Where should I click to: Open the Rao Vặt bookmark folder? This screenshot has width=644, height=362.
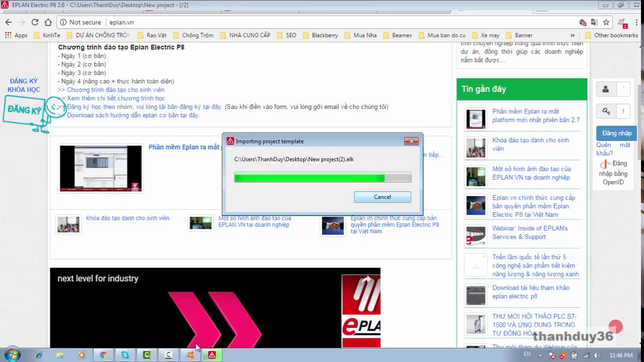[151, 35]
